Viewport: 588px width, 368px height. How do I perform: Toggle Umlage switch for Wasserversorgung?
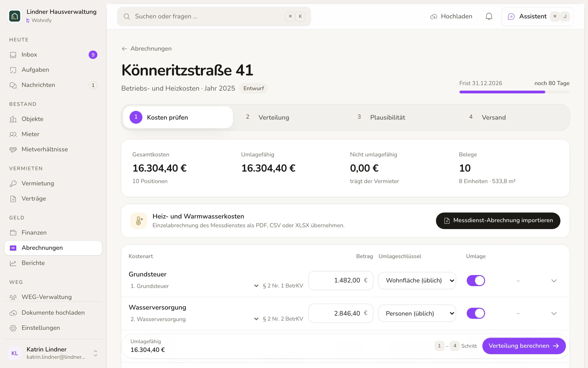click(475, 313)
